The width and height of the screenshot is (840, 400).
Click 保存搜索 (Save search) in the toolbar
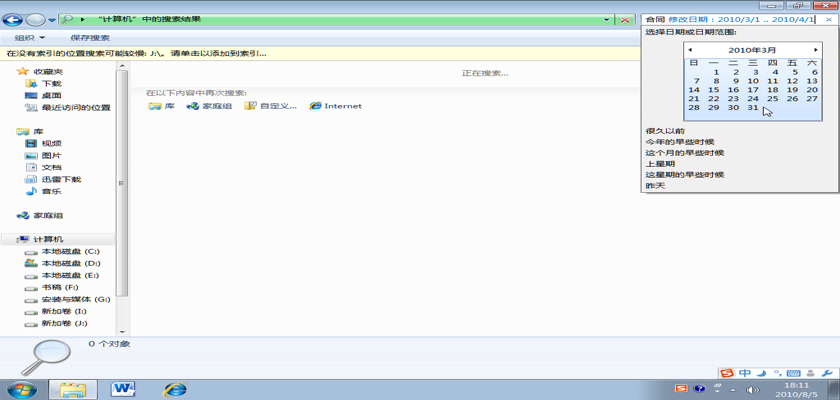(x=90, y=38)
